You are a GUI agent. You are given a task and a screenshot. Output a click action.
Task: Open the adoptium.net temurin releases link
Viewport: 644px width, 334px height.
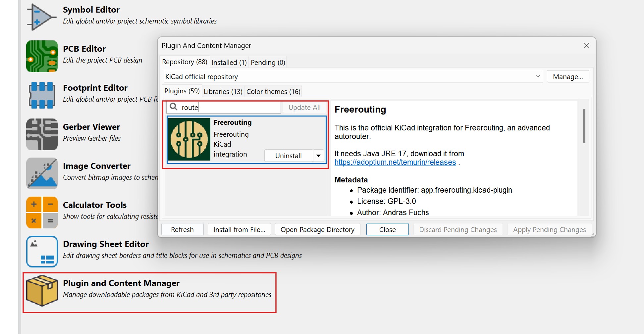coord(395,162)
